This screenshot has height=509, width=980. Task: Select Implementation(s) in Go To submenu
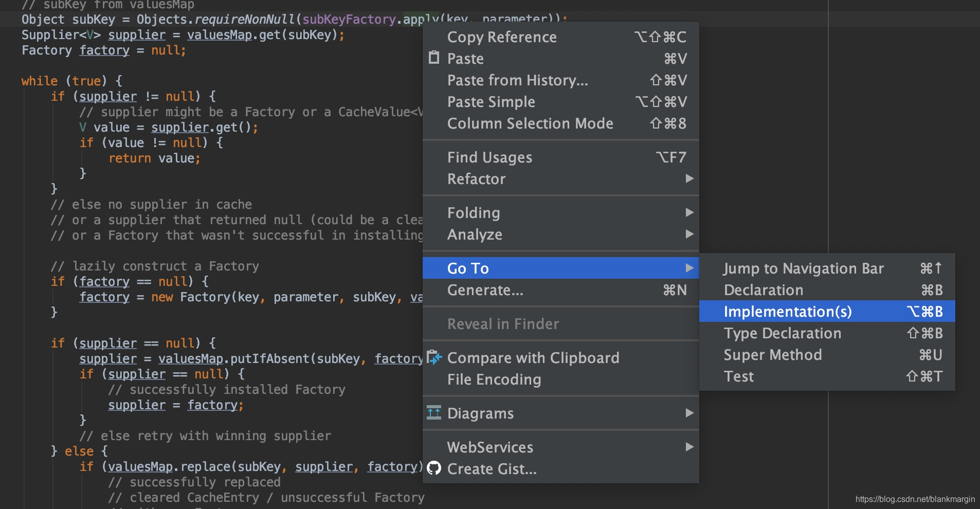(827, 312)
